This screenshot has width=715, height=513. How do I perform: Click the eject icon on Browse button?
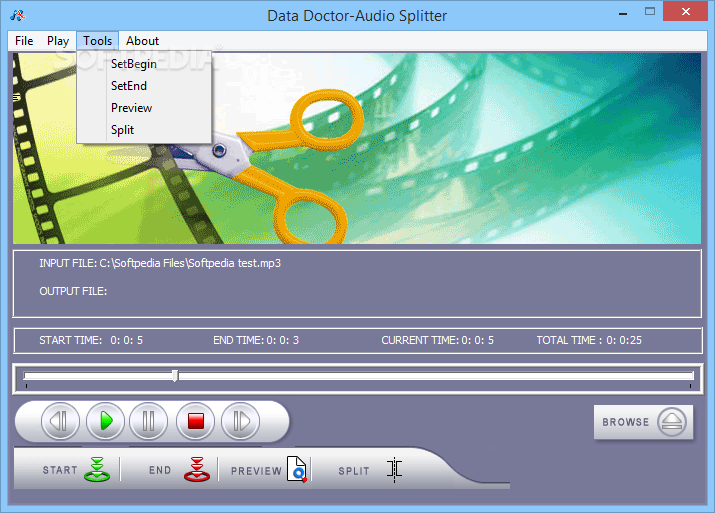pos(672,422)
